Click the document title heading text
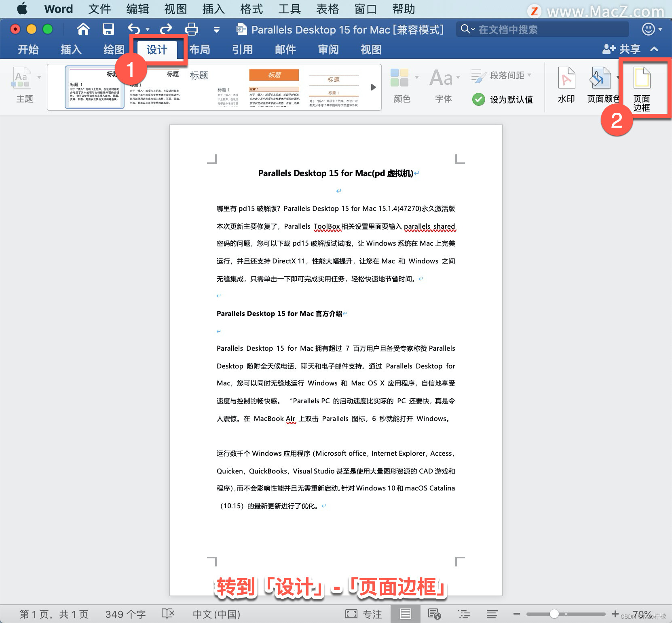The height and width of the screenshot is (623, 672). pyautogui.click(x=336, y=173)
